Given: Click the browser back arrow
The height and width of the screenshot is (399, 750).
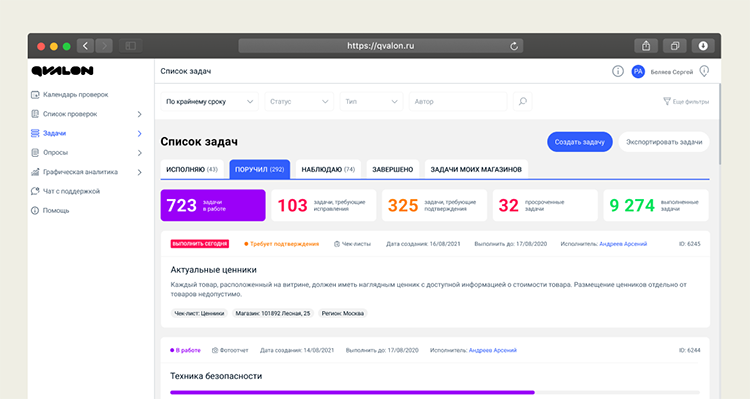Looking at the screenshot, I should coord(85,46).
